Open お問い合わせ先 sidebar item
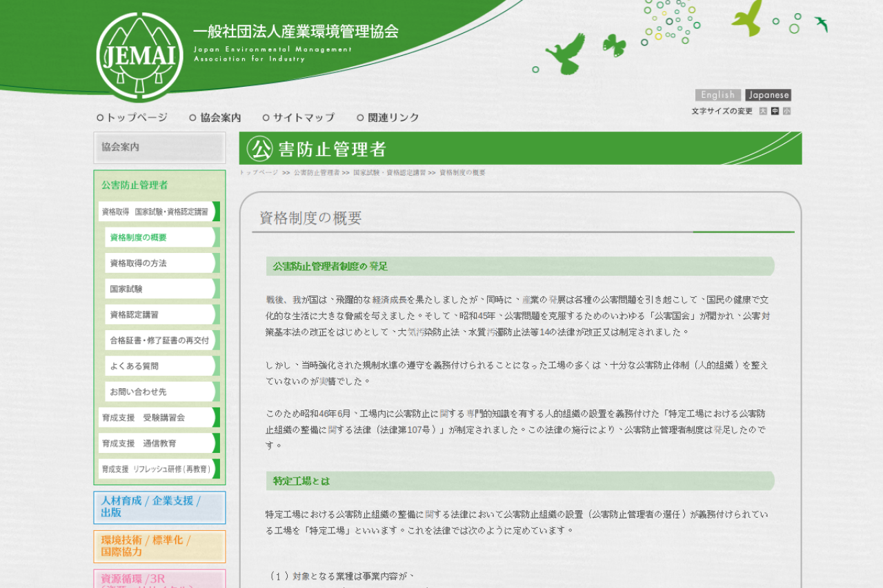883x588 pixels. [163, 392]
